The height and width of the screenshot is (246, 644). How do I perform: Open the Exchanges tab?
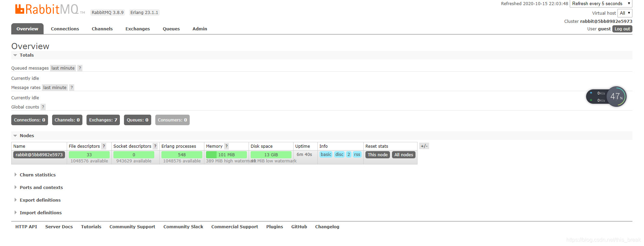[138, 29]
